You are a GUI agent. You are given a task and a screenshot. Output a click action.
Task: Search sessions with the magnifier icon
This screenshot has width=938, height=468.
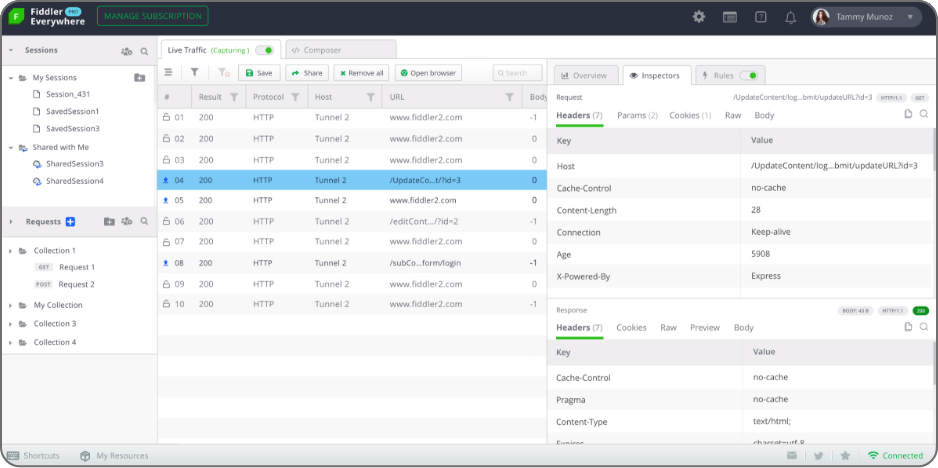pyautogui.click(x=144, y=51)
